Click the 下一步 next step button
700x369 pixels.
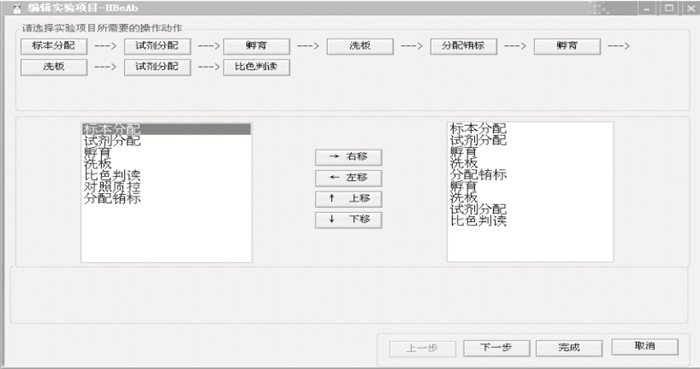tap(496, 348)
